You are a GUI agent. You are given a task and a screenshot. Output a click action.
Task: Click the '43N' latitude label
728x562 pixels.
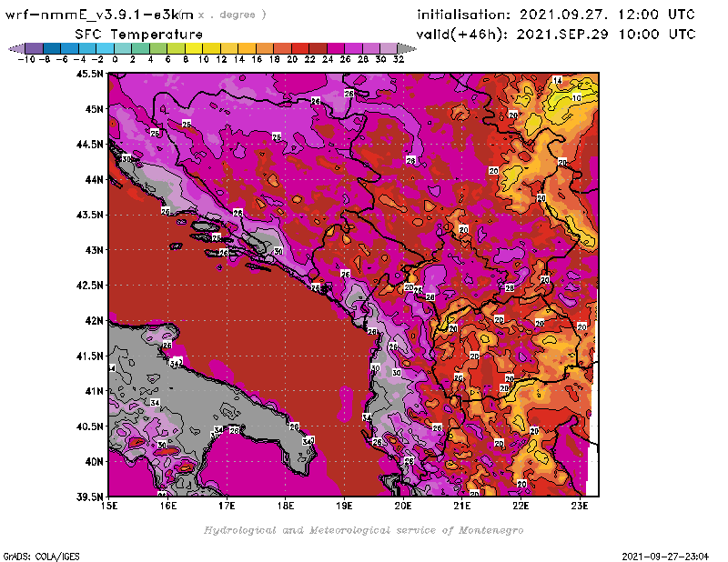[95, 250]
